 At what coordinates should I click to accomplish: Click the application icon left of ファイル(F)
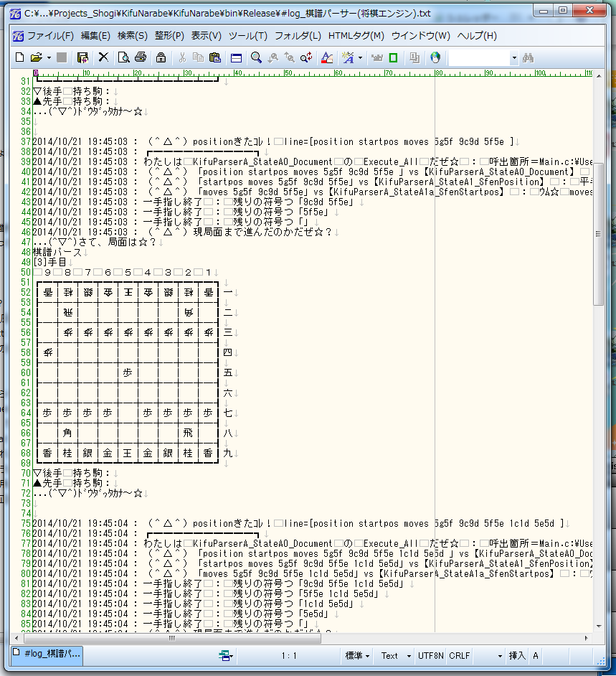[18, 36]
